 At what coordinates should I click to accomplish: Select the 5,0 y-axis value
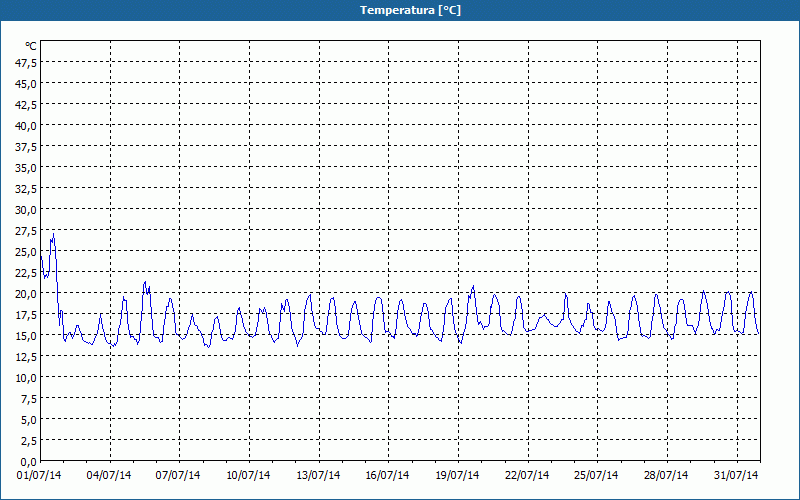pos(29,420)
